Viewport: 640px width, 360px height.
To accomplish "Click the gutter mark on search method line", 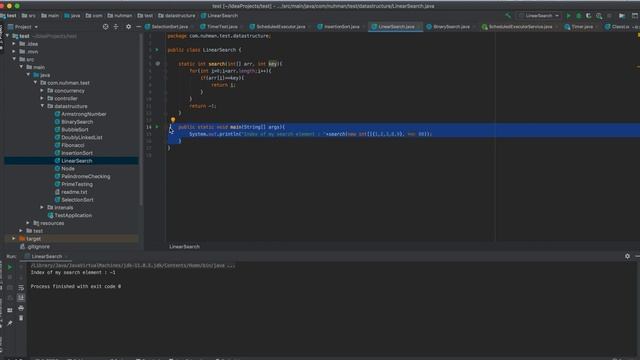I will tap(158, 64).
